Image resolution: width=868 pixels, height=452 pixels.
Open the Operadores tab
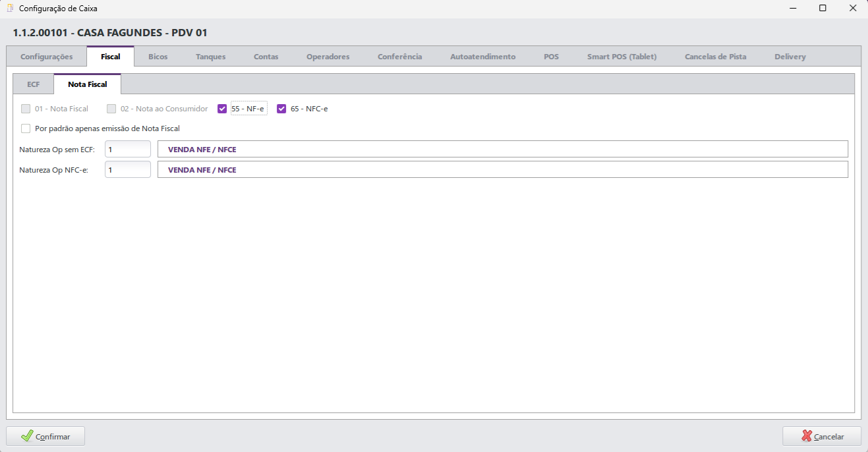tap(328, 57)
